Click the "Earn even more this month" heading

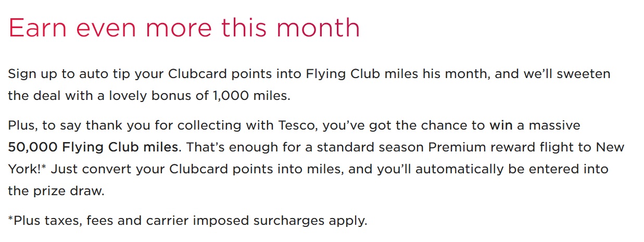click(184, 27)
